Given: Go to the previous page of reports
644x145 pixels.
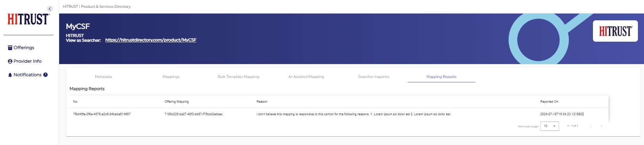Looking at the screenshot, I should [x=591, y=126].
